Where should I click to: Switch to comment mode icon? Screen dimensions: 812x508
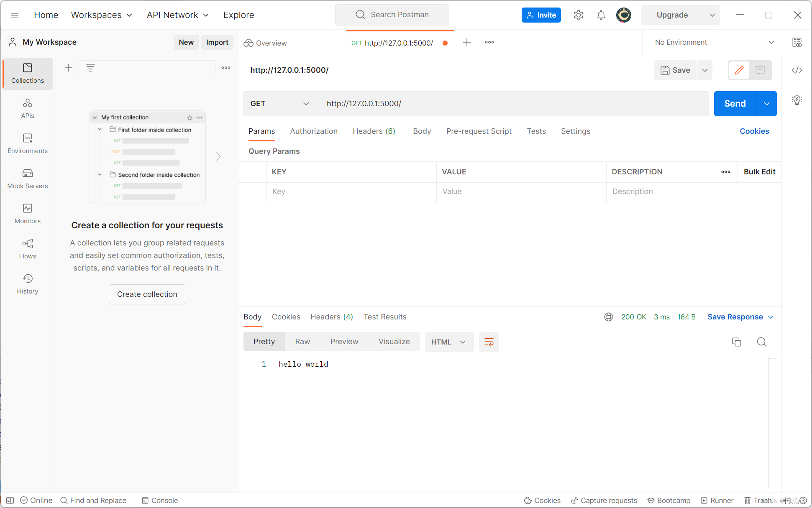point(760,70)
